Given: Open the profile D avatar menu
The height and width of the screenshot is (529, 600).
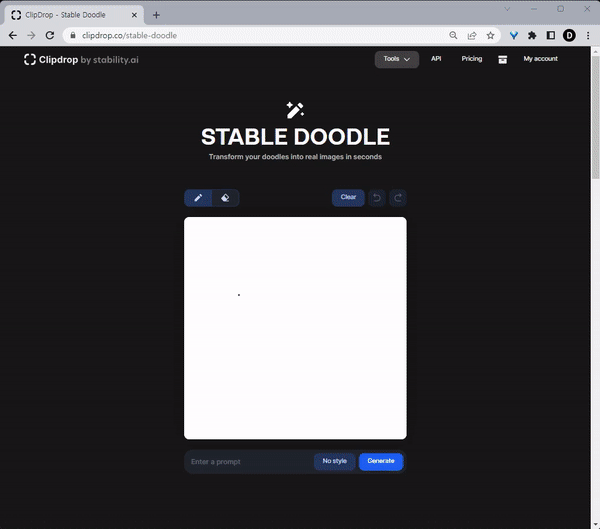Looking at the screenshot, I should coord(569,36).
